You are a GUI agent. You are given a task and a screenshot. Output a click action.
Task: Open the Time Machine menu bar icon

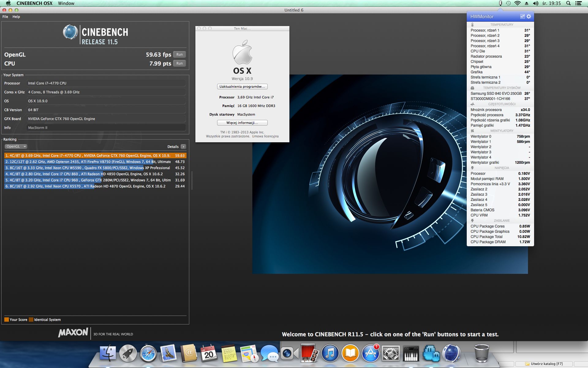point(508,3)
